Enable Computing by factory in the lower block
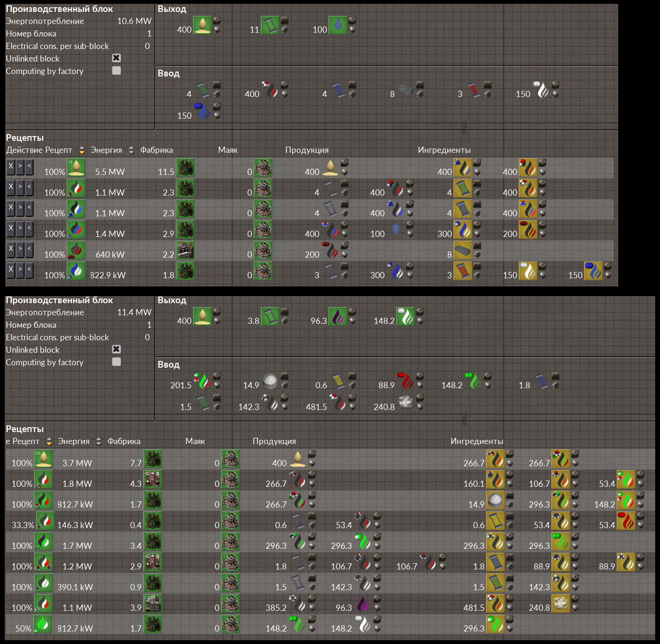The height and width of the screenshot is (644, 660). (x=116, y=362)
